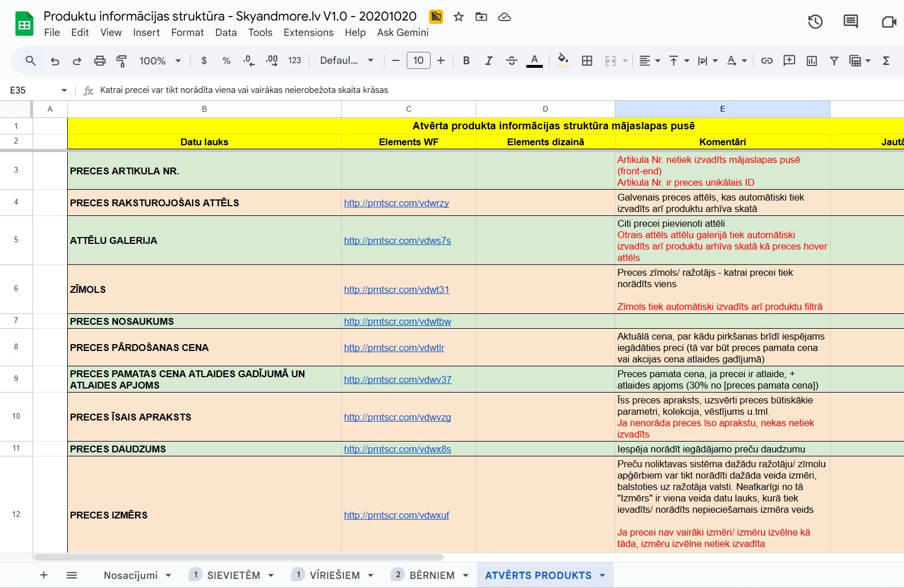
Task: Click the font size input field
Action: tap(418, 61)
